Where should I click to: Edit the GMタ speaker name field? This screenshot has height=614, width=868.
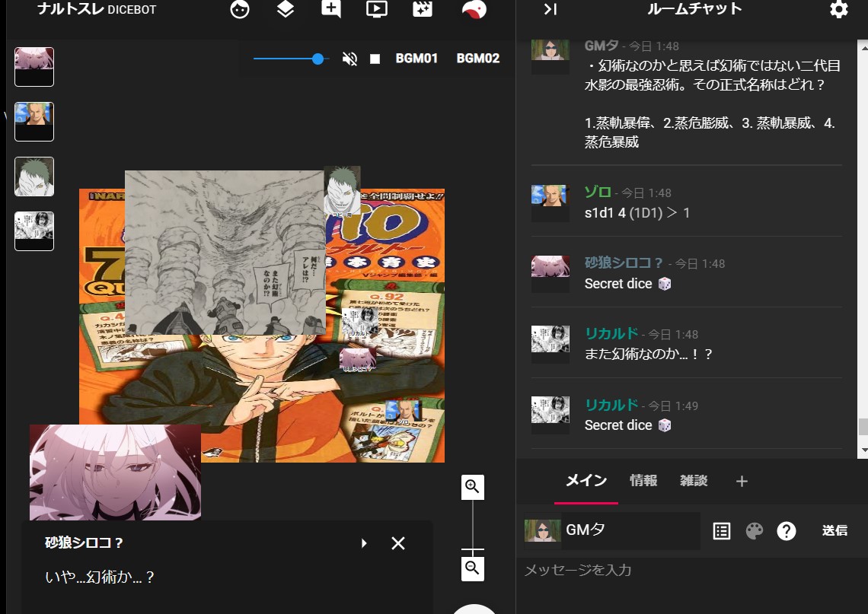point(630,530)
